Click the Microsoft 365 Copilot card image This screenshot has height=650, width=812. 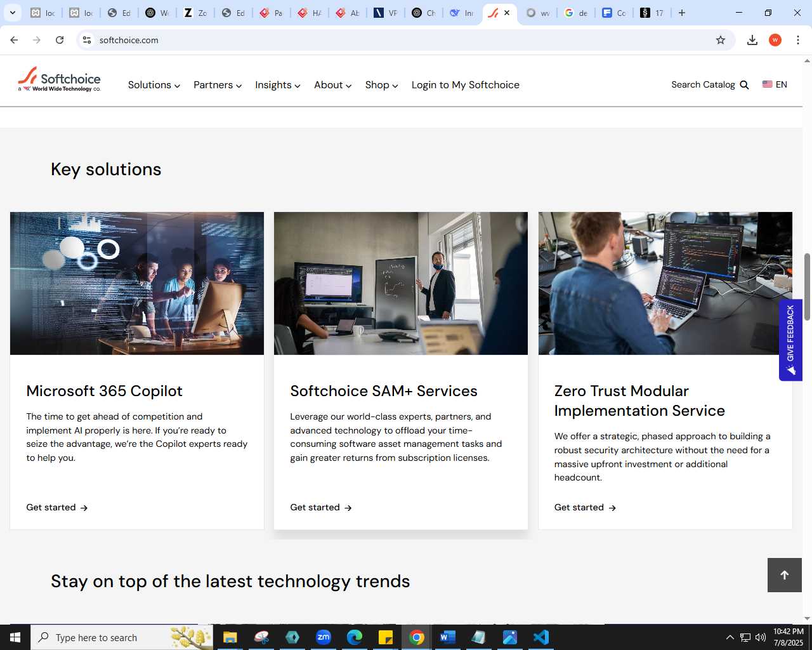(137, 283)
